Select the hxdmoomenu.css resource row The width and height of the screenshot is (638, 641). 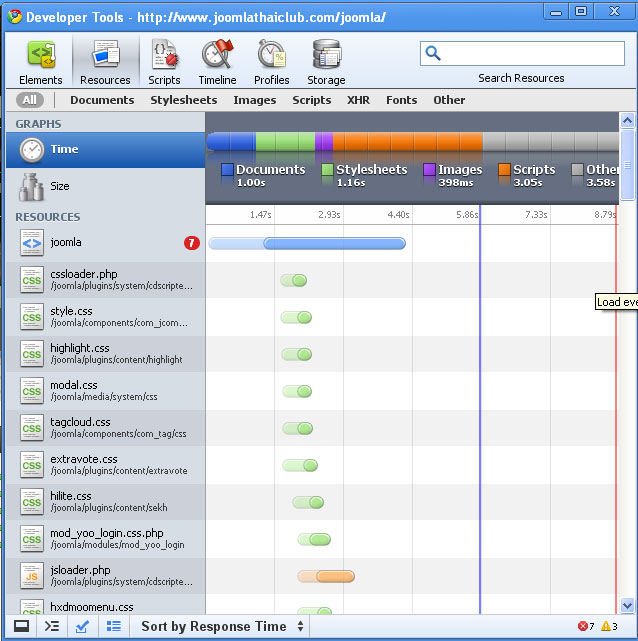pyautogui.click(x=105, y=604)
